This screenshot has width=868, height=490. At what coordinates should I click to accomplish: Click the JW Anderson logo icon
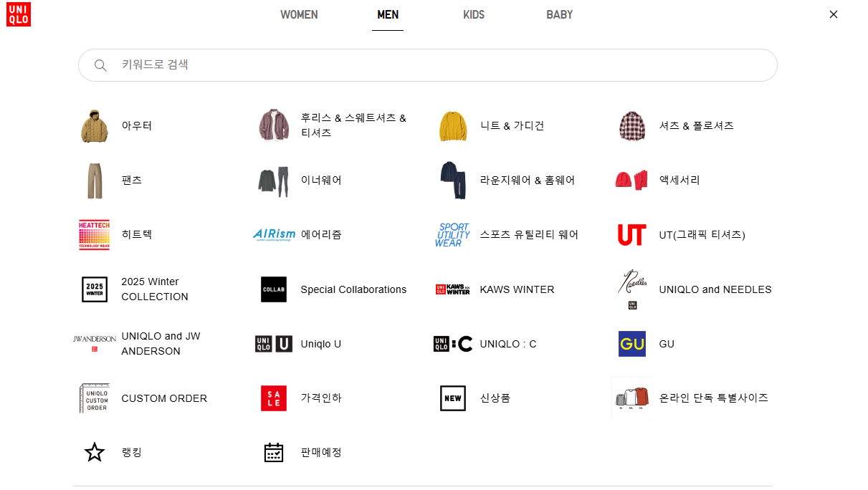point(95,342)
